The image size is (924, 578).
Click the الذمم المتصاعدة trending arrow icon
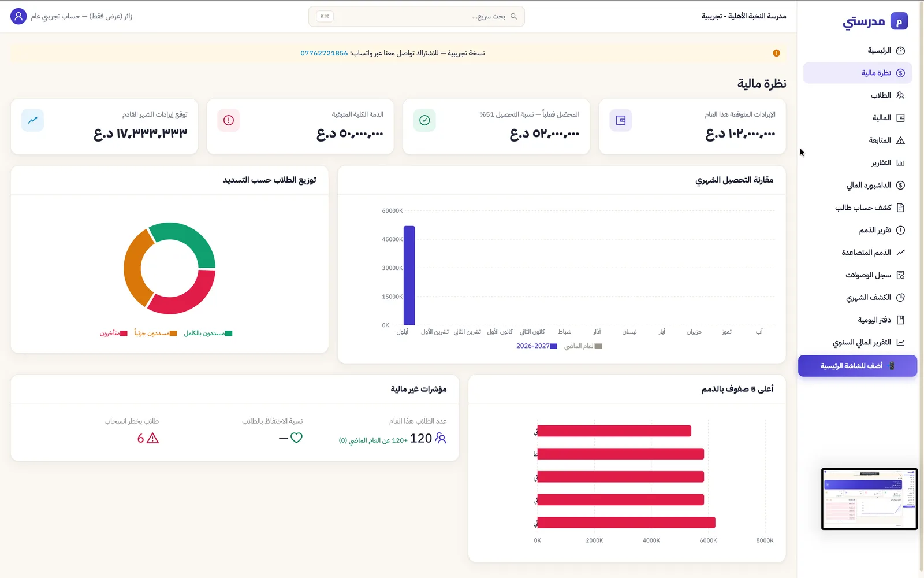[900, 253]
